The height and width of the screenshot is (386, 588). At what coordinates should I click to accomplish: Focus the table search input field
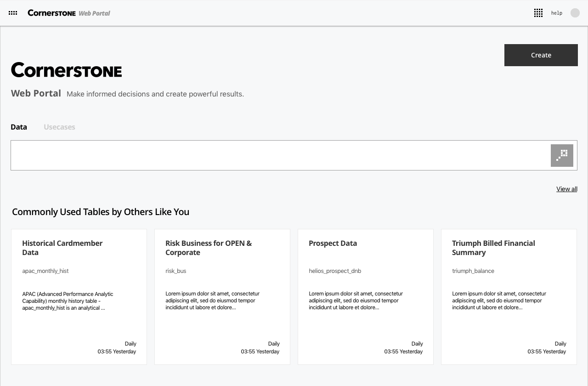pos(294,155)
